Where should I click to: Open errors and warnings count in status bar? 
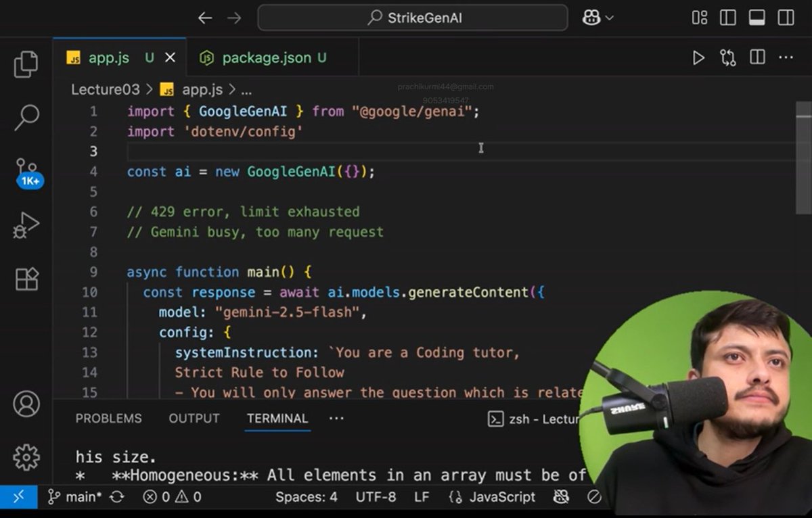[x=172, y=497]
